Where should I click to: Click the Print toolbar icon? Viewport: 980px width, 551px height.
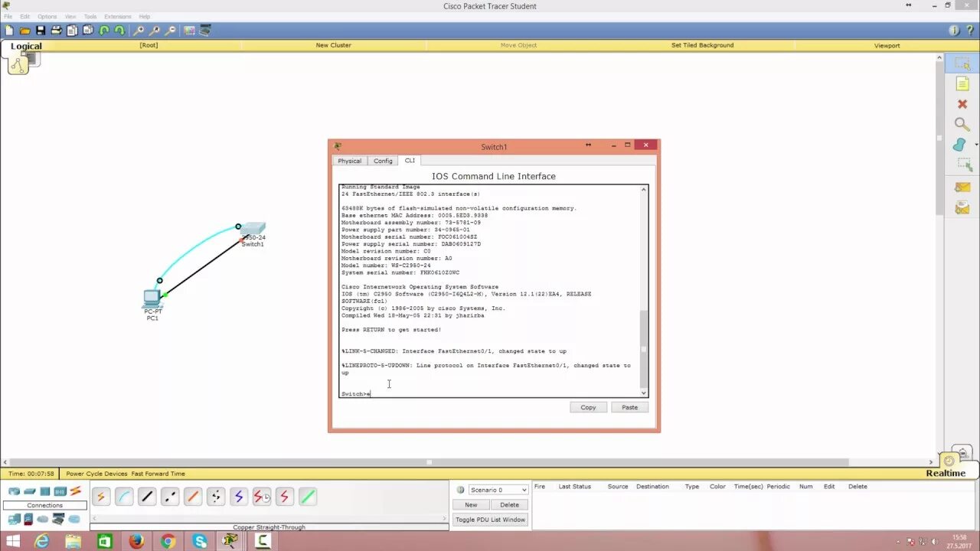pyautogui.click(x=56, y=31)
